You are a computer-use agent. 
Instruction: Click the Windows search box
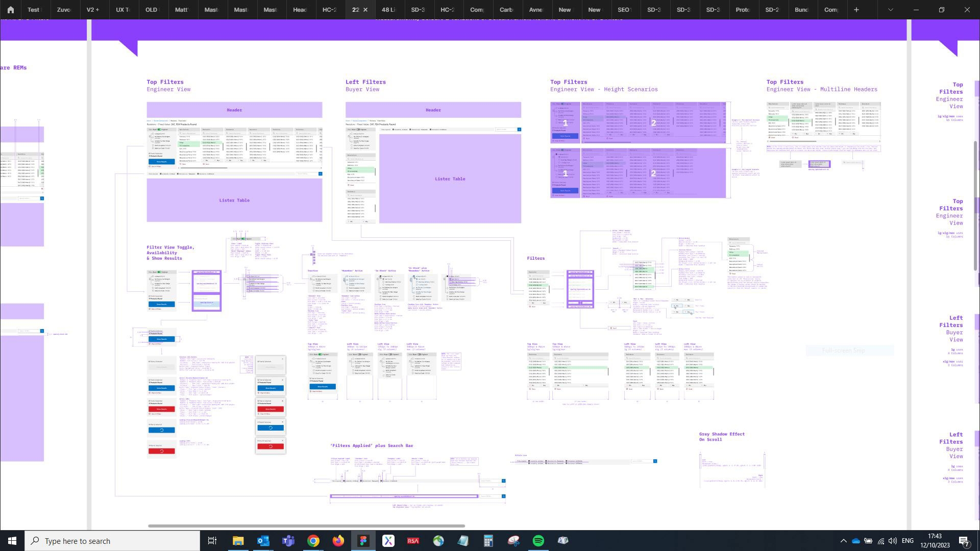[112, 541]
